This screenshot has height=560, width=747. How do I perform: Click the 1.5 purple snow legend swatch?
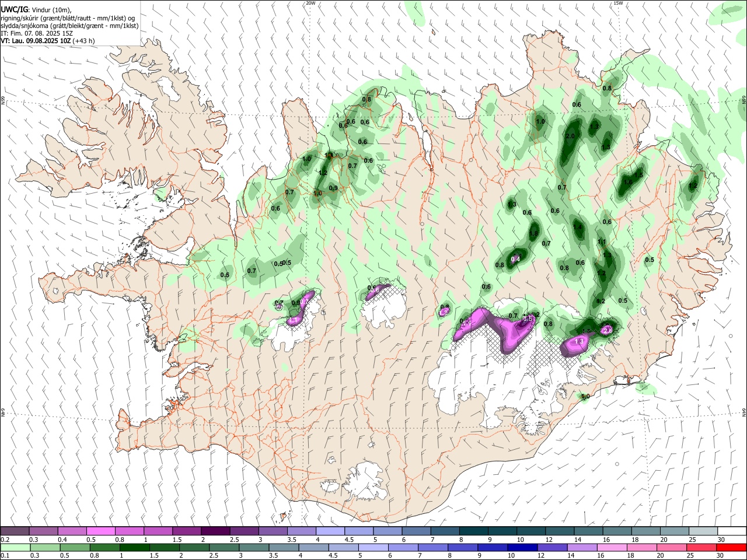tap(187, 531)
